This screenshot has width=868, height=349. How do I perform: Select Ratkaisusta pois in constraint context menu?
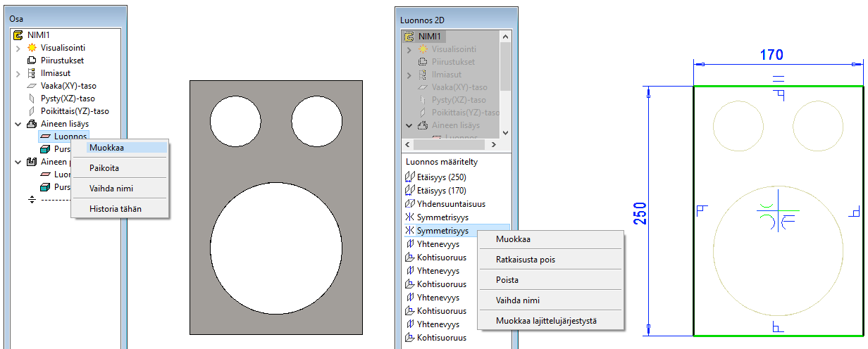(x=525, y=260)
